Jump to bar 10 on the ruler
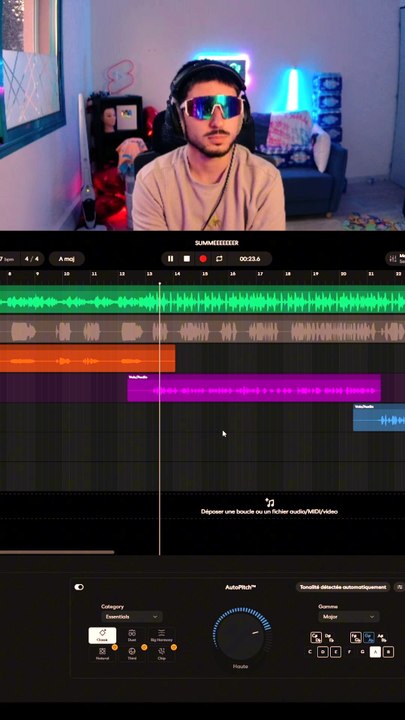405x720 pixels. (67, 274)
